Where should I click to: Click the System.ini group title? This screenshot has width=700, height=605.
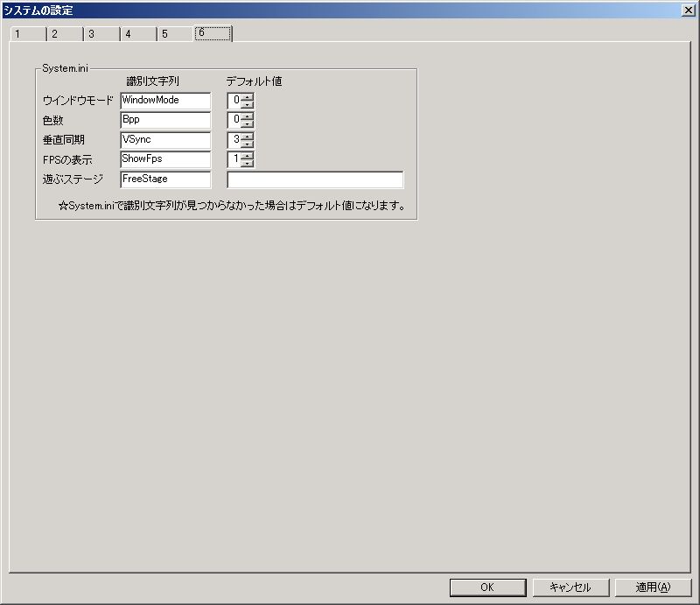pos(65,68)
